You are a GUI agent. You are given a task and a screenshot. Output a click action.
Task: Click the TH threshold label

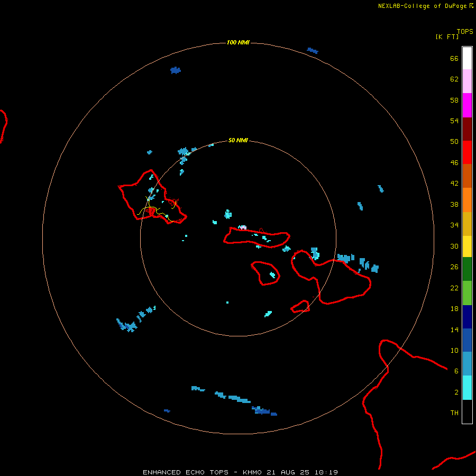coord(454,413)
